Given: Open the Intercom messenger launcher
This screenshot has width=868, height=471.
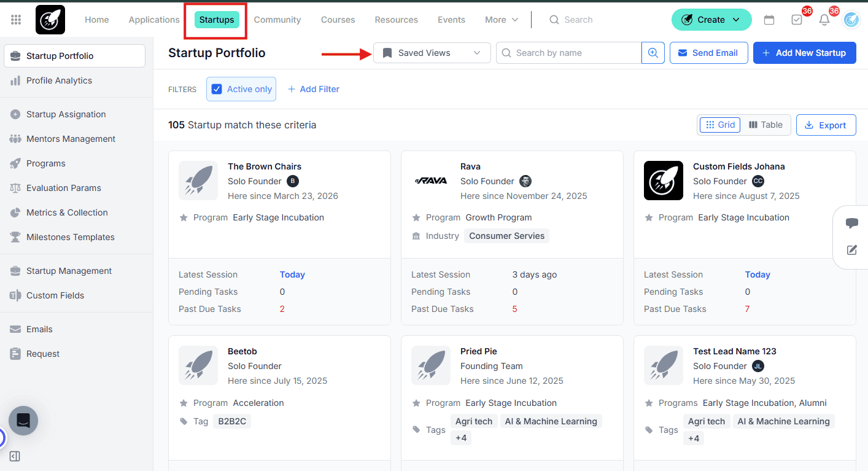Looking at the screenshot, I should click(23, 421).
